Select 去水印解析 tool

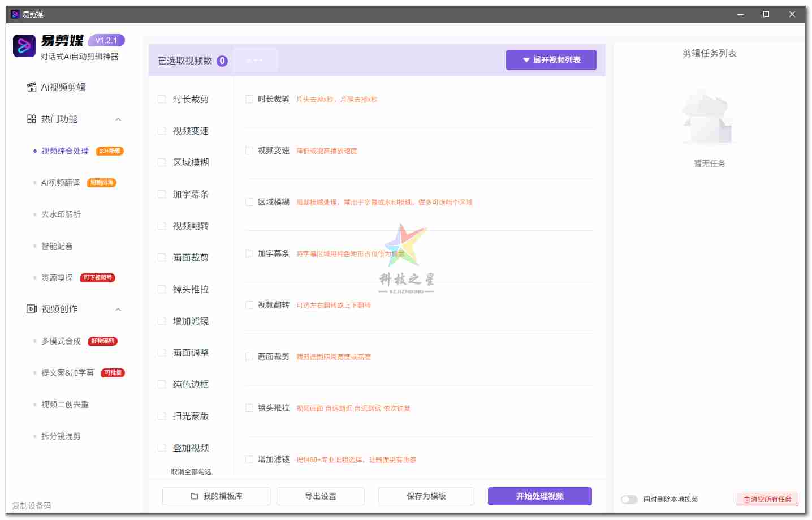coord(59,214)
